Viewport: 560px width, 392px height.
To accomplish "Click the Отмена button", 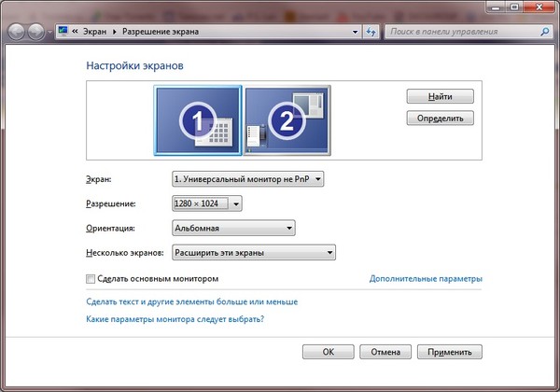I will click(x=385, y=352).
